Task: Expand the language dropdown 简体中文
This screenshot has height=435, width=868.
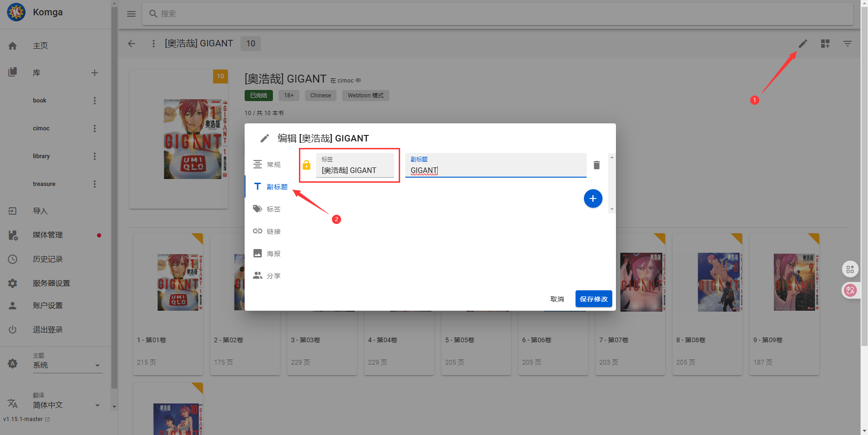Action: (67, 405)
